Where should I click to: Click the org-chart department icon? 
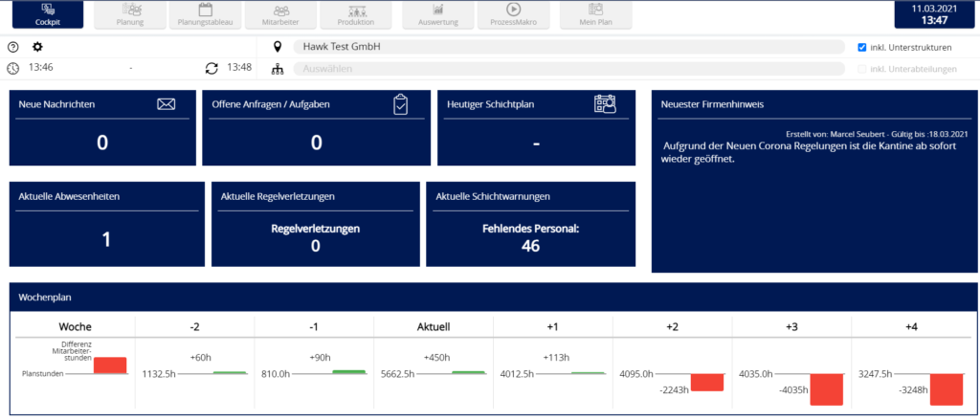(278, 69)
